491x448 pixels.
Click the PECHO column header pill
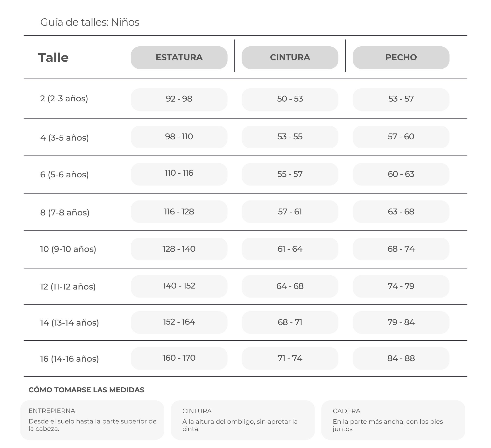tap(401, 57)
